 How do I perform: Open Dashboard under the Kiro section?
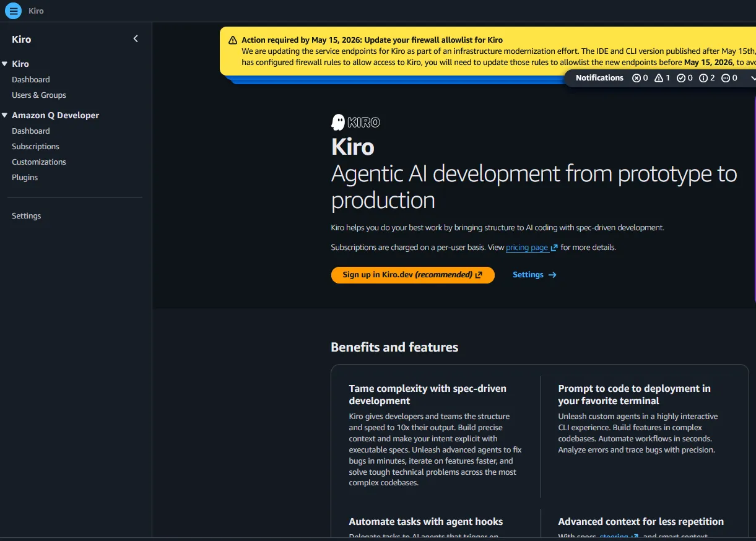31,79
